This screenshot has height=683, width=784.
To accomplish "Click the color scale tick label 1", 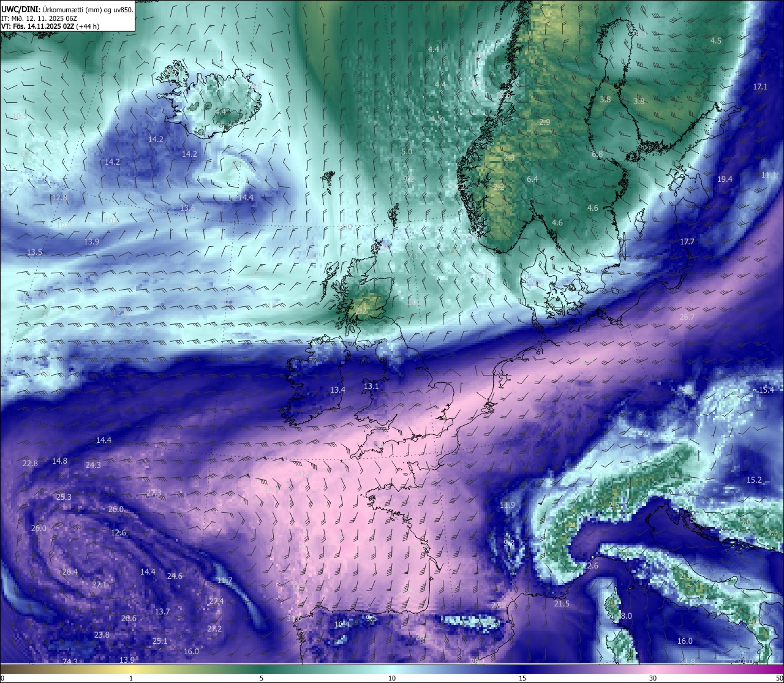I will click(x=131, y=678).
